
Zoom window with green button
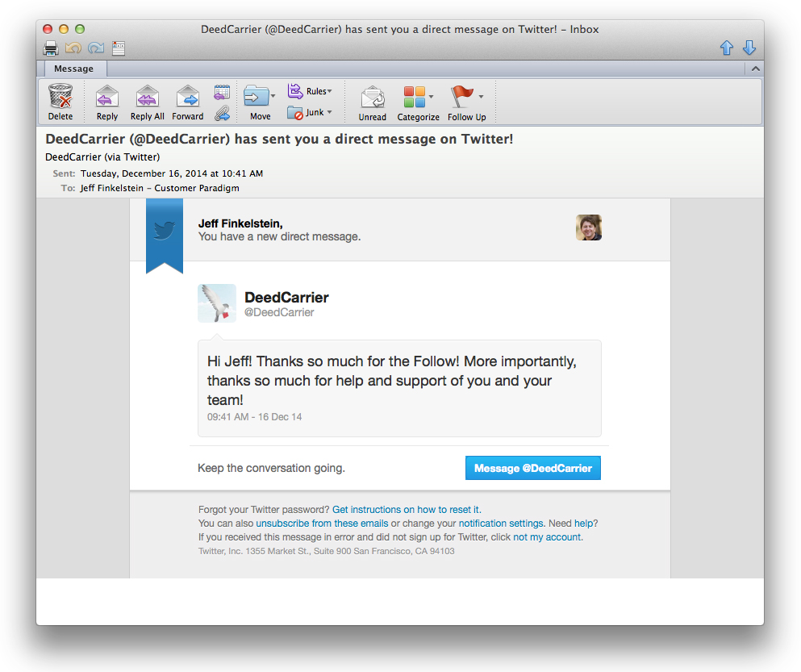coord(80,29)
